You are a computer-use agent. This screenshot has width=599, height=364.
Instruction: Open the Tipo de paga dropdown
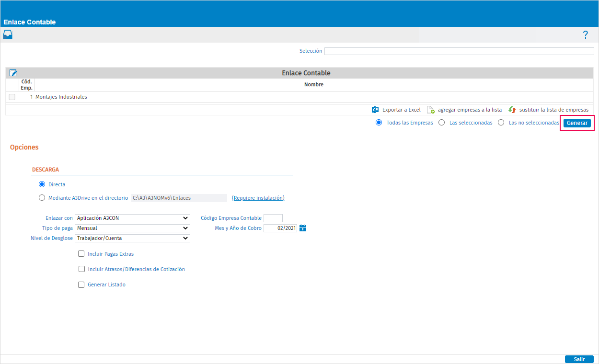(133, 228)
